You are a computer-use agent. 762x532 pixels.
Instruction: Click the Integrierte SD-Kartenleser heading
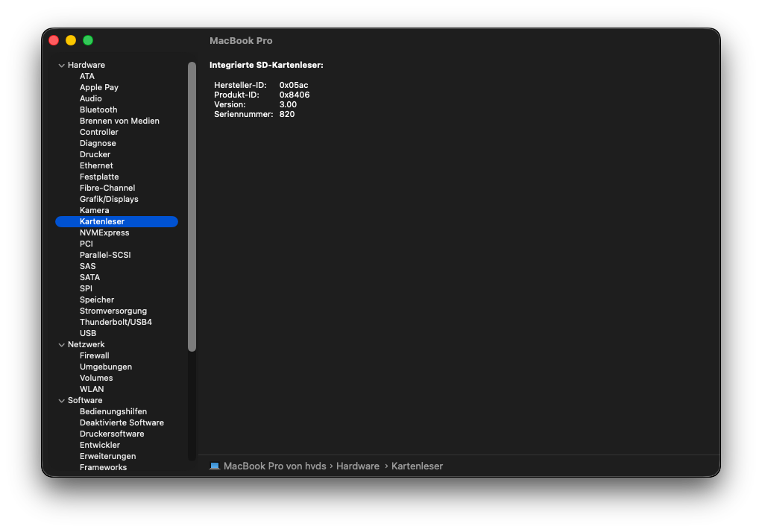point(266,65)
